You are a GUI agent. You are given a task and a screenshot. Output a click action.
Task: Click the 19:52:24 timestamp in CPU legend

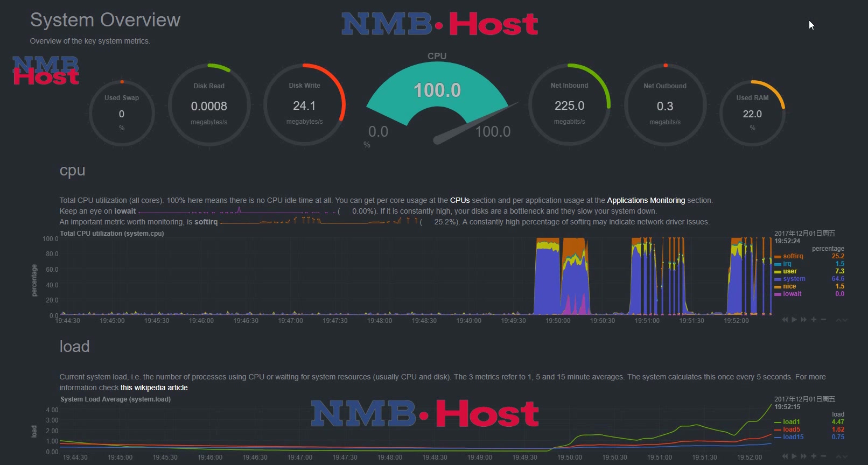point(787,241)
